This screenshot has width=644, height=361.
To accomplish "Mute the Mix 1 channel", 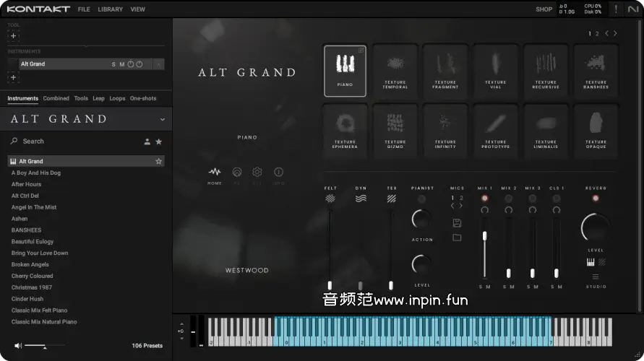I will (x=489, y=287).
